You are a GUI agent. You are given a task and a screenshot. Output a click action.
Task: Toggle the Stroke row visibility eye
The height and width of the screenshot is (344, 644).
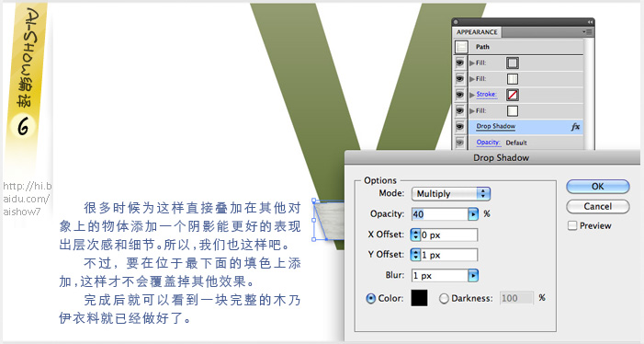(x=459, y=95)
